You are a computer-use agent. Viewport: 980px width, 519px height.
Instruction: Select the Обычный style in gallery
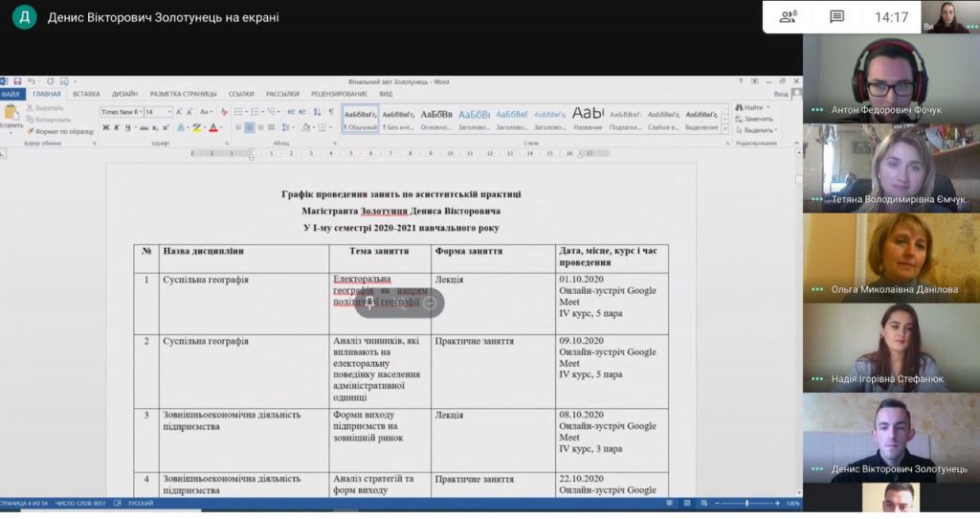point(361,120)
